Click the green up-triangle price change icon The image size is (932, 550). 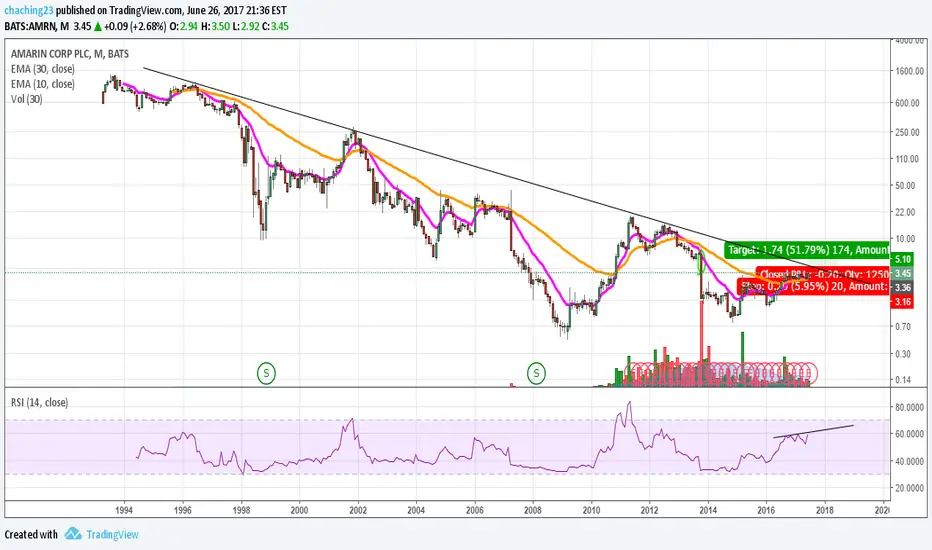point(98,26)
